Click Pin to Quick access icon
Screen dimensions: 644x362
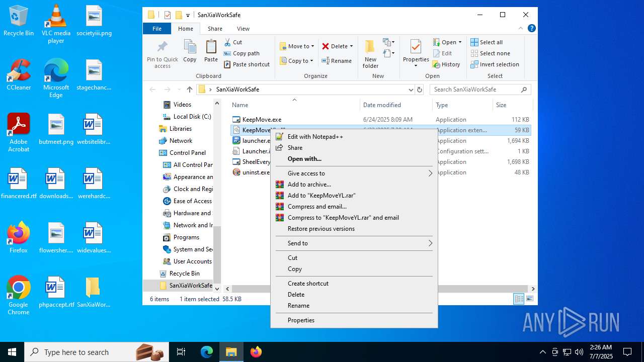click(x=162, y=47)
